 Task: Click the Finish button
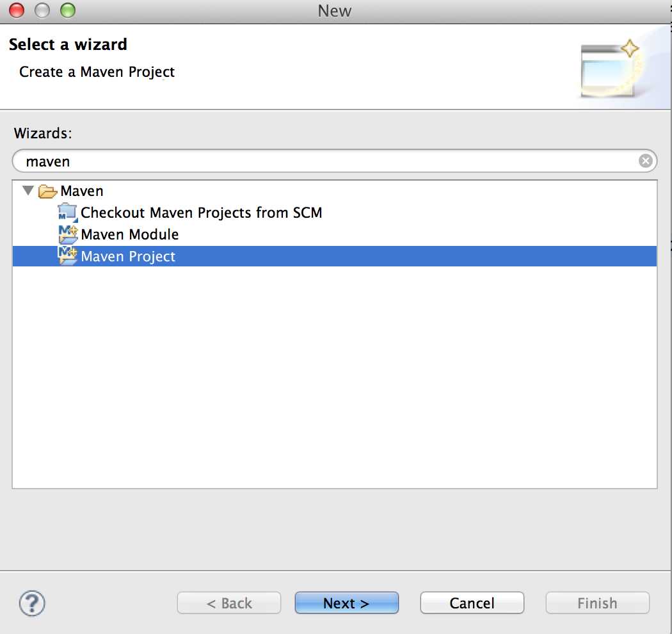(597, 603)
